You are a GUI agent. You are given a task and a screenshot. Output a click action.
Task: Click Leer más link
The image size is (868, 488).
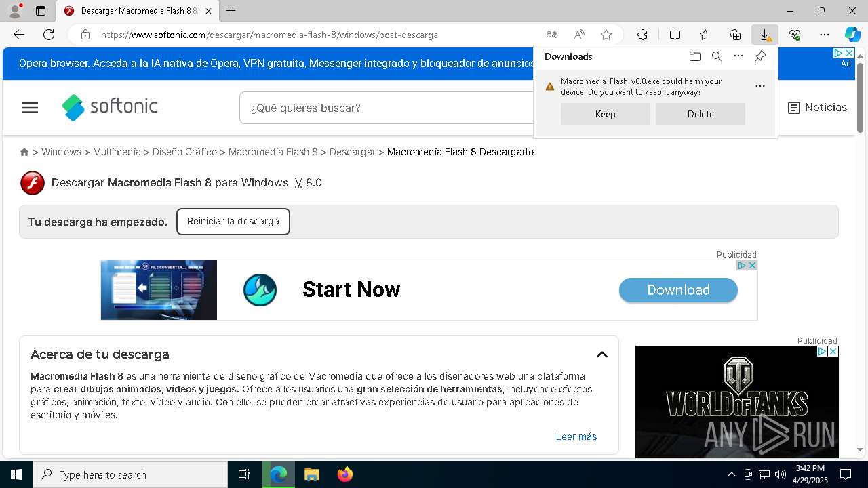pos(576,436)
